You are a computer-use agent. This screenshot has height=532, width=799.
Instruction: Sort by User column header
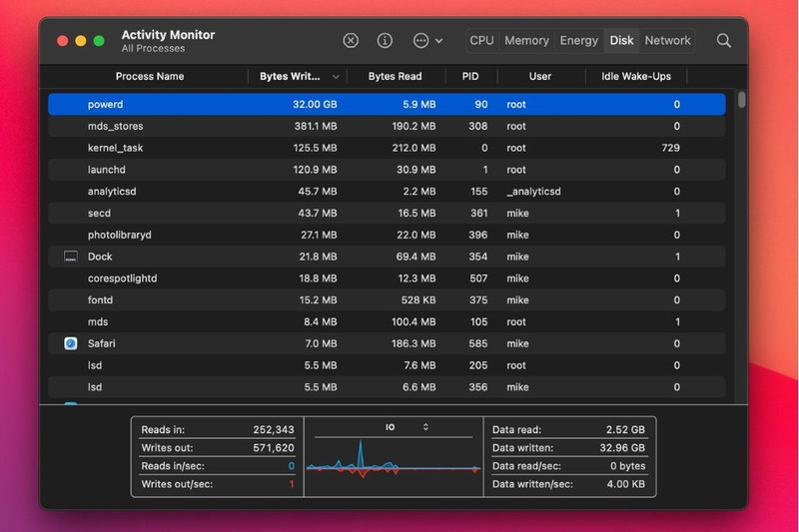pos(540,77)
